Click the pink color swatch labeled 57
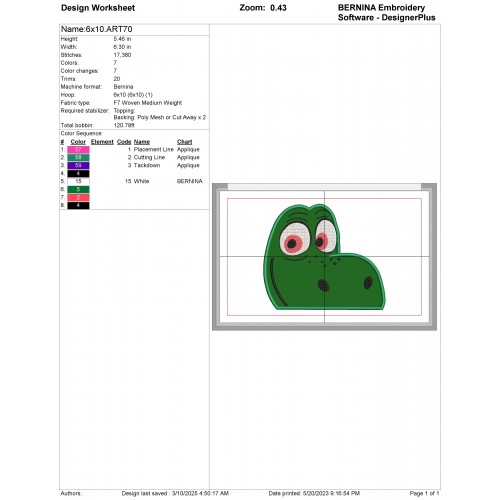 [78, 150]
